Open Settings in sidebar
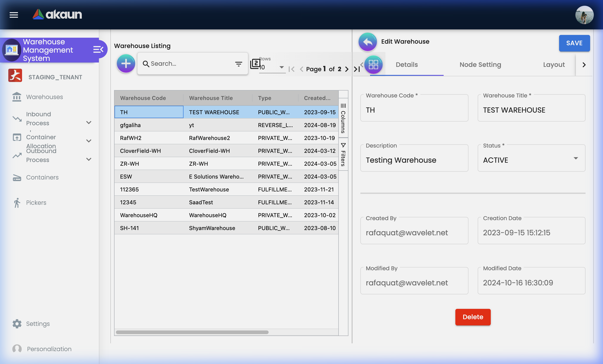Viewport: 603px width, 364px height. 38,323
